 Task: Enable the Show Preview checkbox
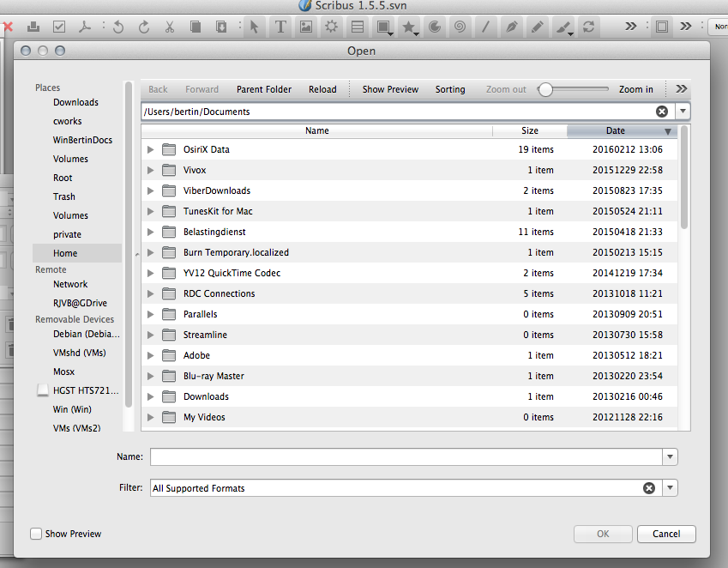[x=36, y=534]
